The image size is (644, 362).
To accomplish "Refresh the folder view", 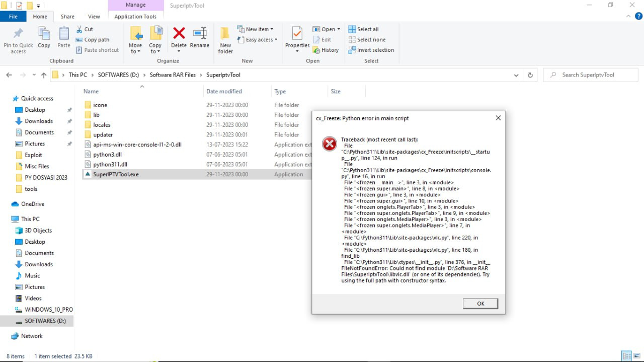I will coord(530,75).
